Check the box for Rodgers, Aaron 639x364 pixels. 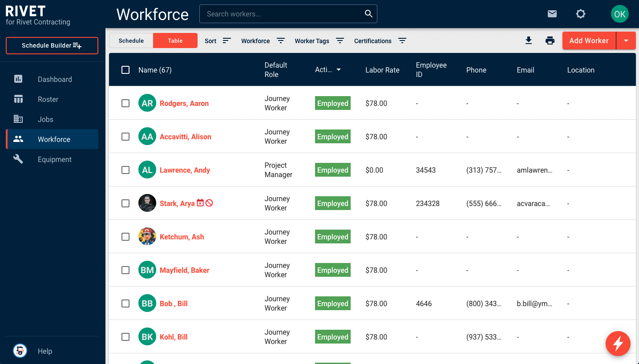pos(125,103)
